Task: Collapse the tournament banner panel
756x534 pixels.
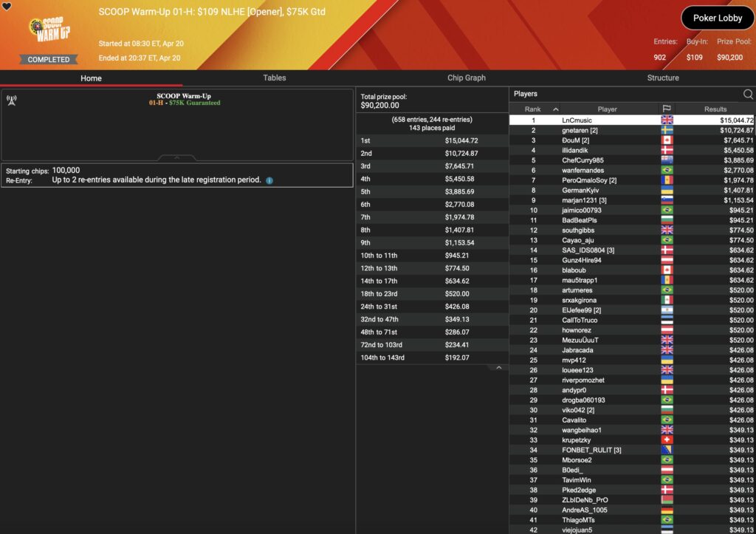Action: pyautogui.click(x=176, y=157)
